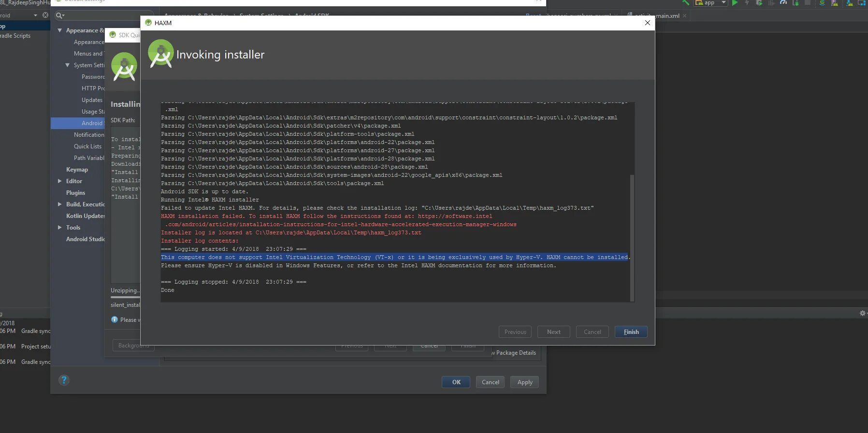
Task: Click the Cancel button in HAXM dialog
Action: click(592, 332)
